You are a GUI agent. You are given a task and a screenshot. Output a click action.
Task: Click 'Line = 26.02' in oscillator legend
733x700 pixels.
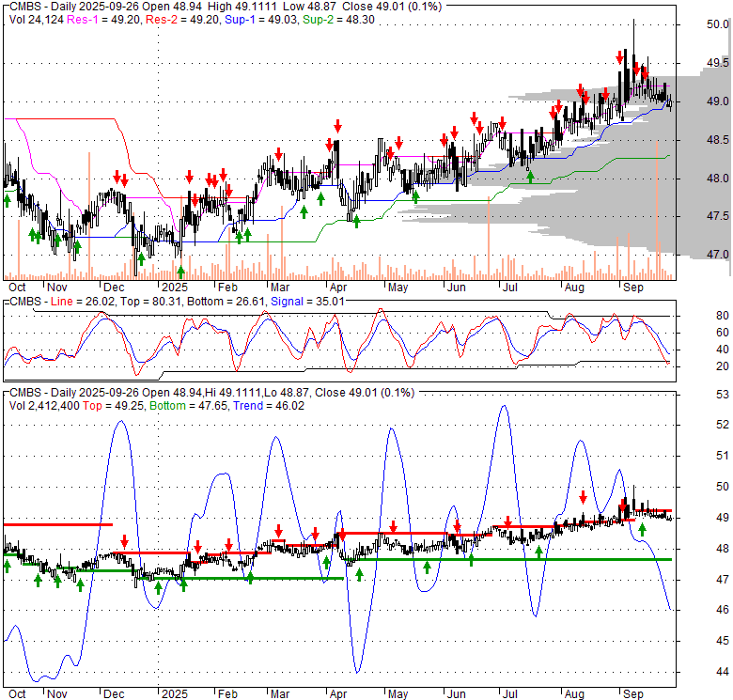pyautogui.click(x=83, y=302)
